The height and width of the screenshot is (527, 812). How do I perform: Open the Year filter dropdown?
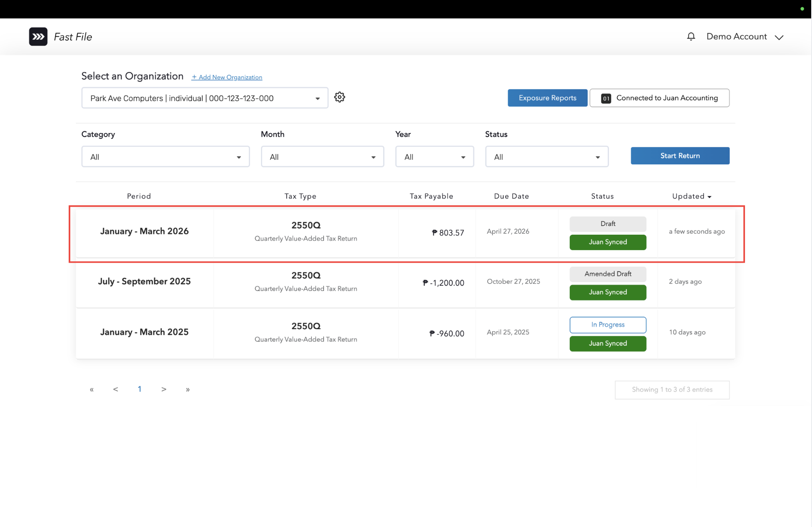(x=434, y=157)
